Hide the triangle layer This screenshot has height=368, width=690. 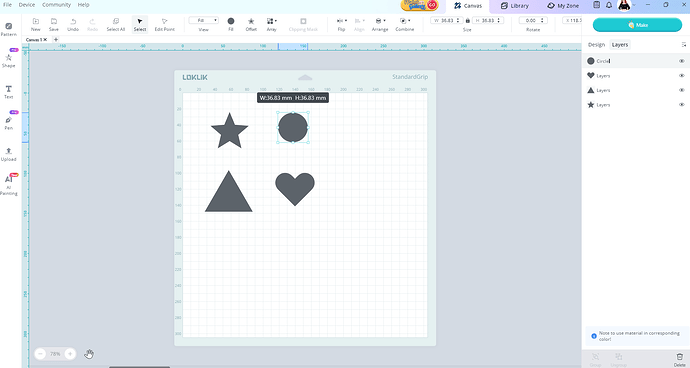(x=681, y=90)
